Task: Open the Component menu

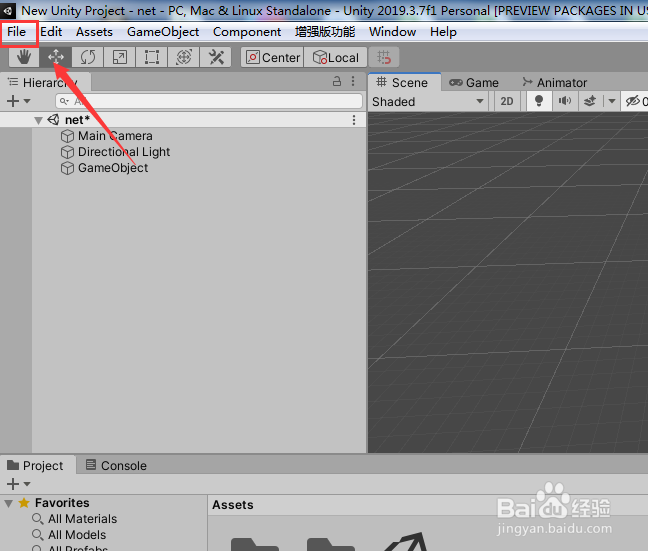Action: [247, 32]
